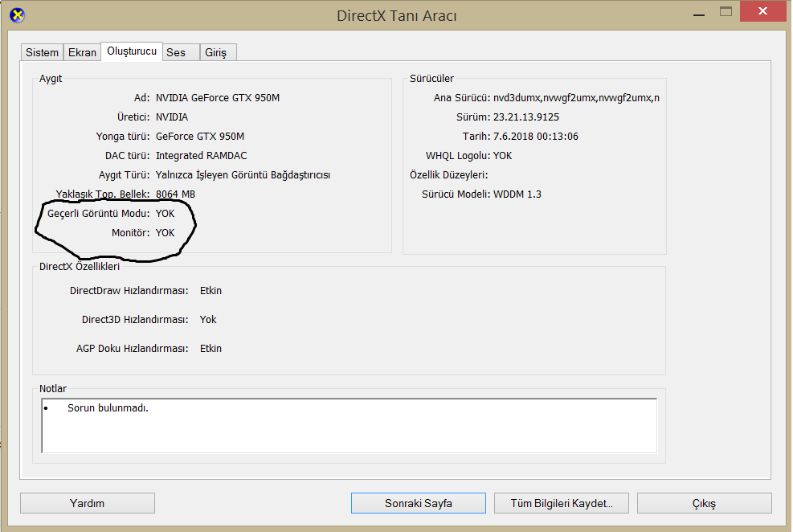Viewport: 793px width, 532px height.
Task: Click inside the Notlar text box
Action: [349, 425]
